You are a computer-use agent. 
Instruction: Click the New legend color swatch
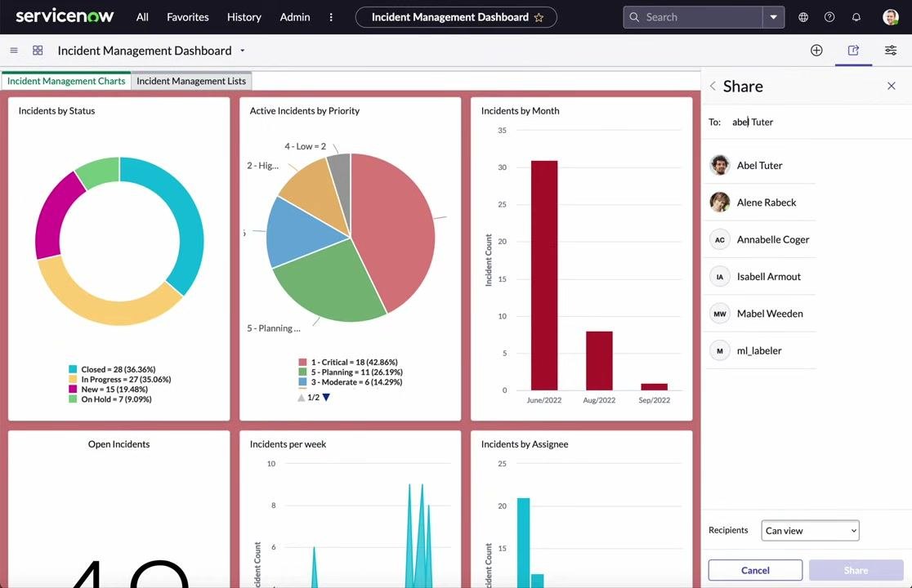coord(73,389)
